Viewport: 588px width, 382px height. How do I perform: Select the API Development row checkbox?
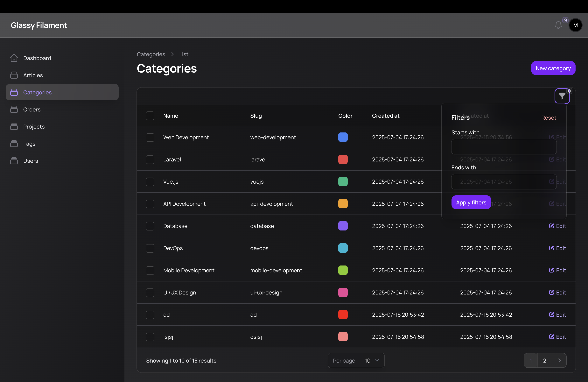pyautogui.click(x=150, y=204)
